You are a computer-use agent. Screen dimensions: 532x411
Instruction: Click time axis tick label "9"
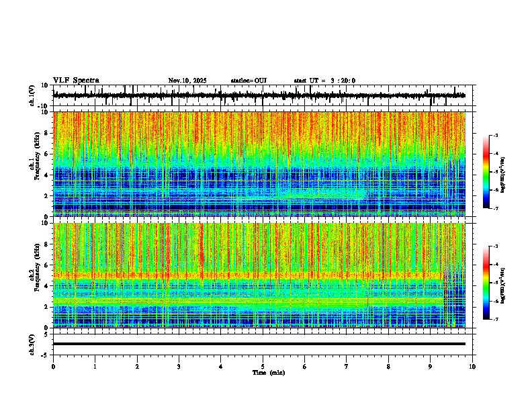(430, 367)
